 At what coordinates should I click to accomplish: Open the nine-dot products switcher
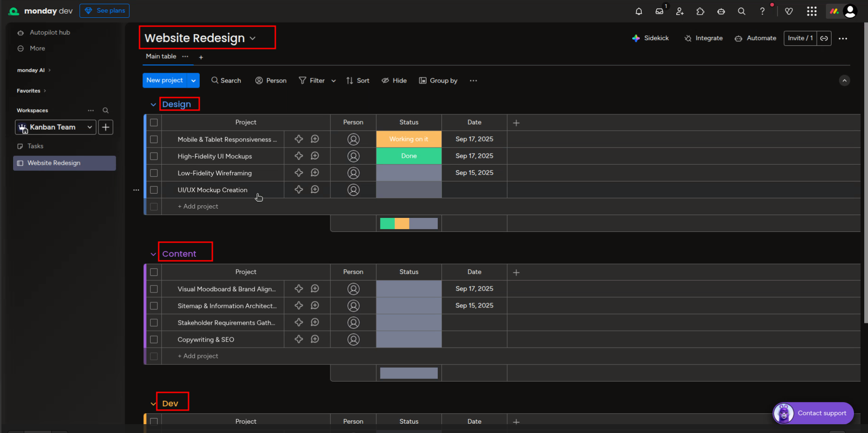point(812,11)
